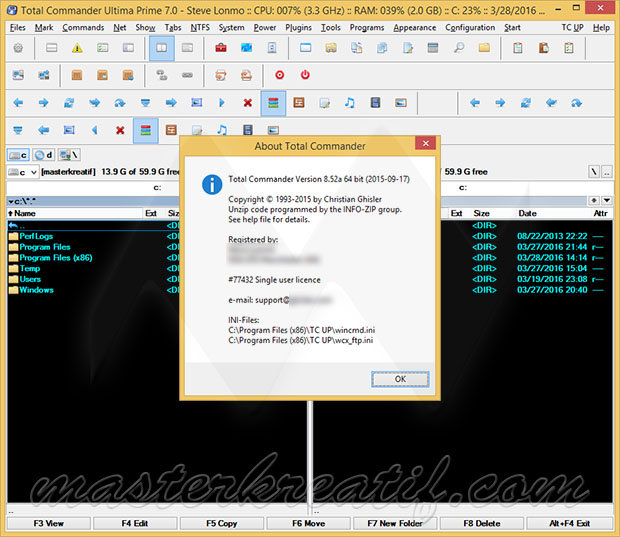
Task: Sort left panel by Name column header
Action: pyautogui.click(x=75, y=213)
